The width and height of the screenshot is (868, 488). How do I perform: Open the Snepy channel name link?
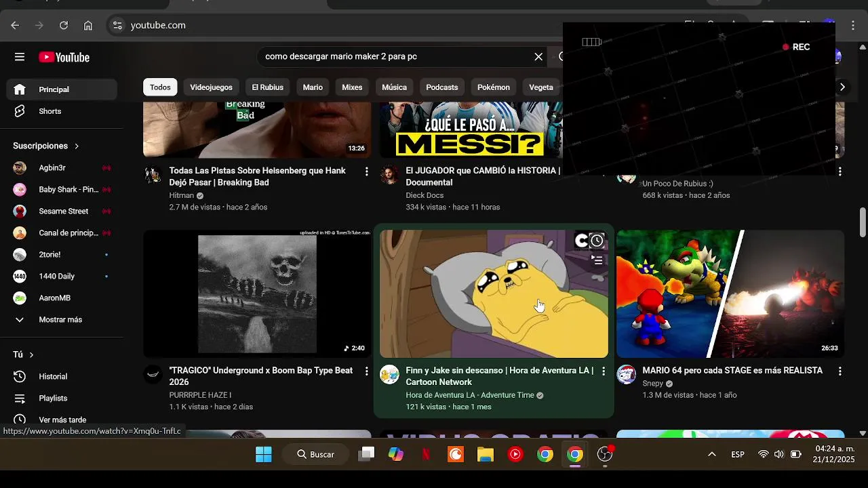(653, 384)
